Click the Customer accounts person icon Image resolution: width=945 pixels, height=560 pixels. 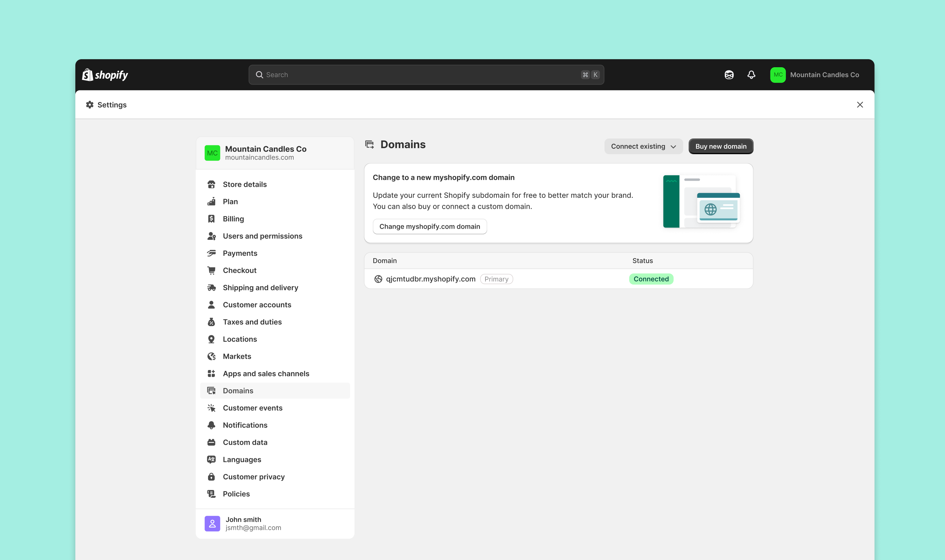click(211, 305)
